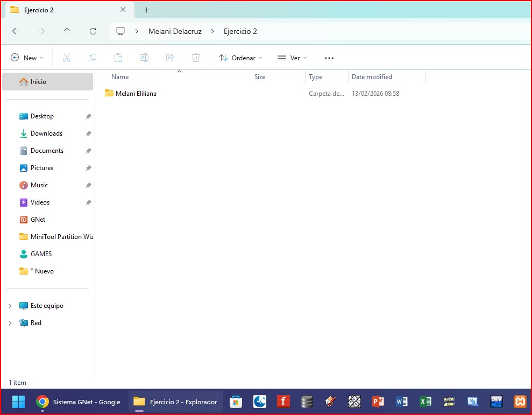Open Downloads in the sidebar

coord(46,133)
